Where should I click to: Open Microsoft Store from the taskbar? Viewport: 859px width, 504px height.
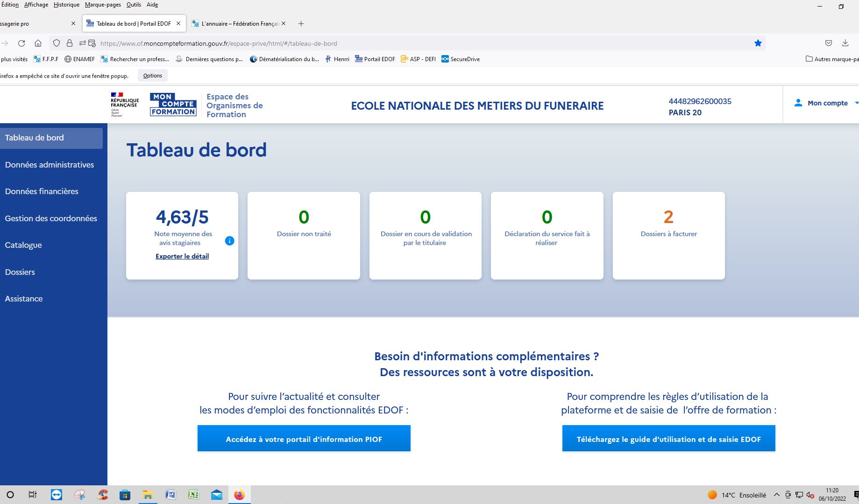(125, 495)
